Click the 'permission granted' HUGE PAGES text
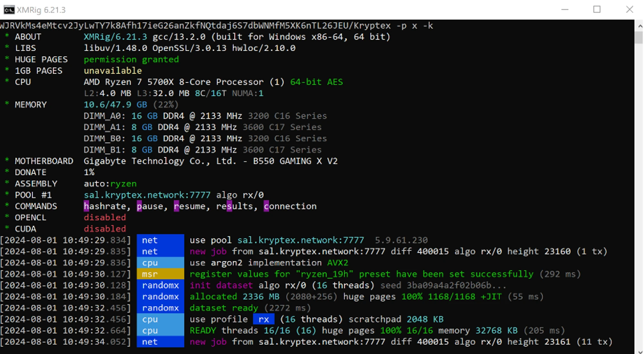The image size is (644, 354). 131,60
